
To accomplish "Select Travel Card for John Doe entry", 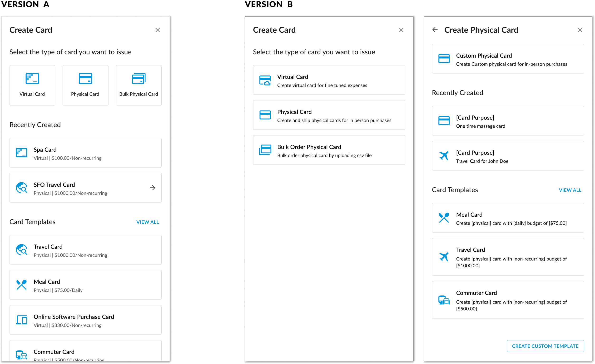I will point(508,156).
